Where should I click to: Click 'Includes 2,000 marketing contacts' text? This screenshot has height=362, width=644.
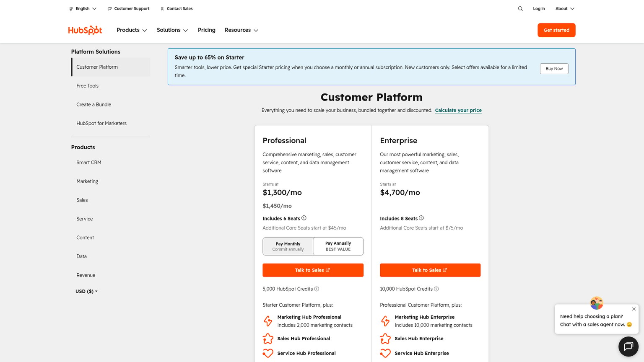315,325
